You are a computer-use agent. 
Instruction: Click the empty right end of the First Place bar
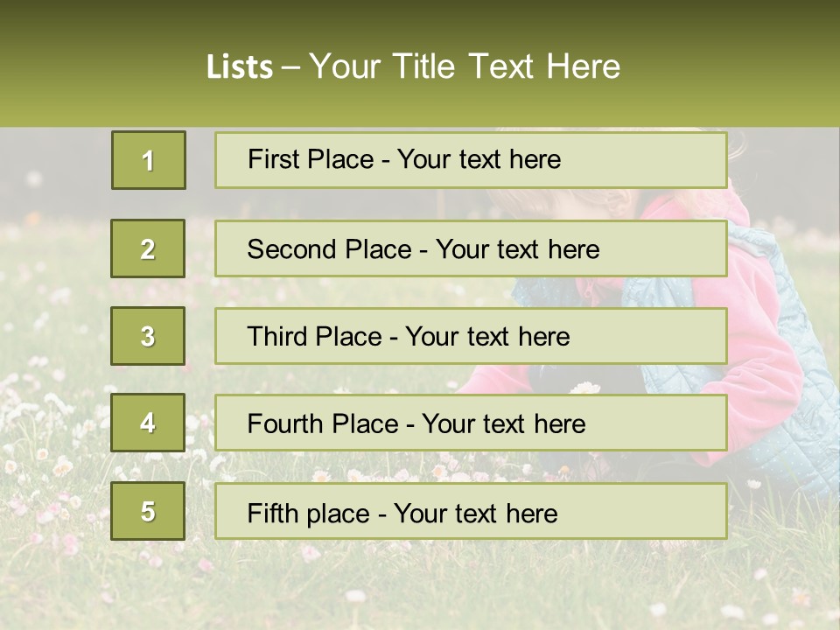pos(665,160)
